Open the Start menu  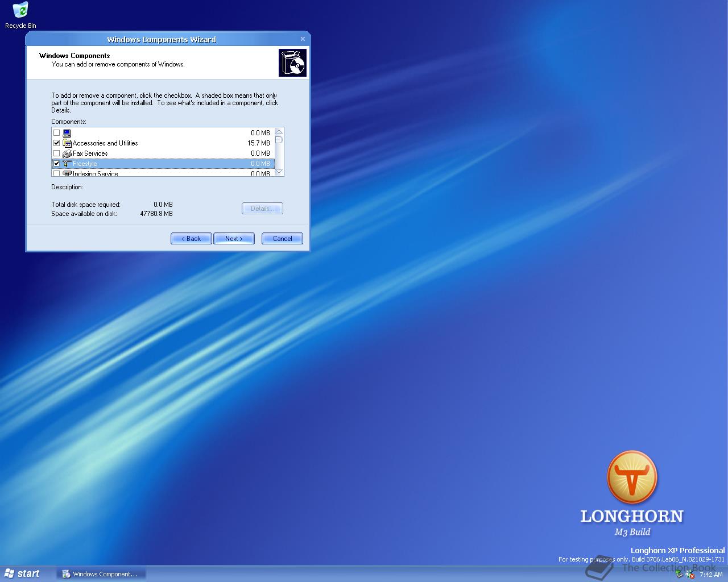tap(23, 573)
